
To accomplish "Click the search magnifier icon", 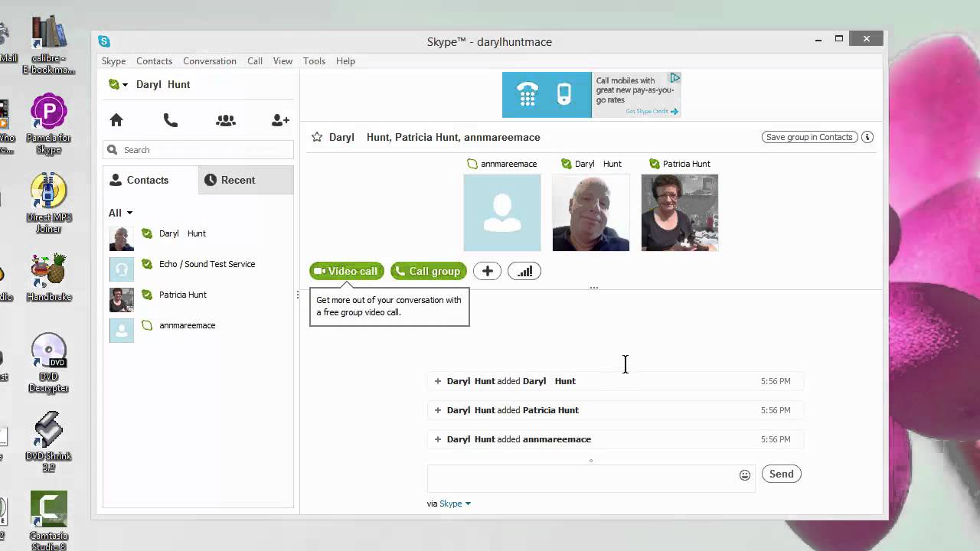I will tap(113, 150).
